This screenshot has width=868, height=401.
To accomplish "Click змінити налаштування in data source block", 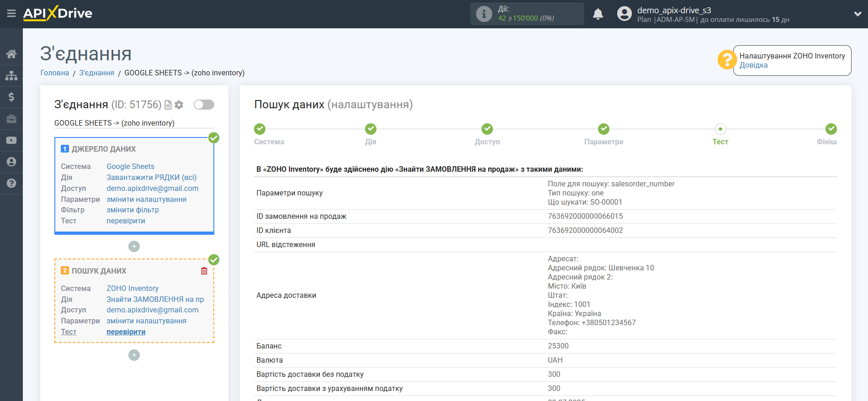I will [x=147, y=199].
